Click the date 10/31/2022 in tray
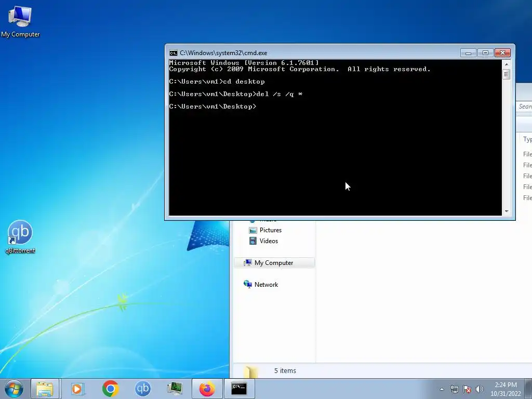The height and width of the screenshot is (399, 532). [x=506, y=394]
